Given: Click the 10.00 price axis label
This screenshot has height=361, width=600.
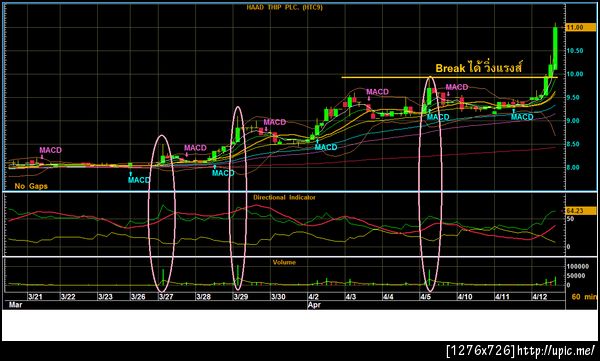Looking at the screenshot, I should click(x=575, y=74).
